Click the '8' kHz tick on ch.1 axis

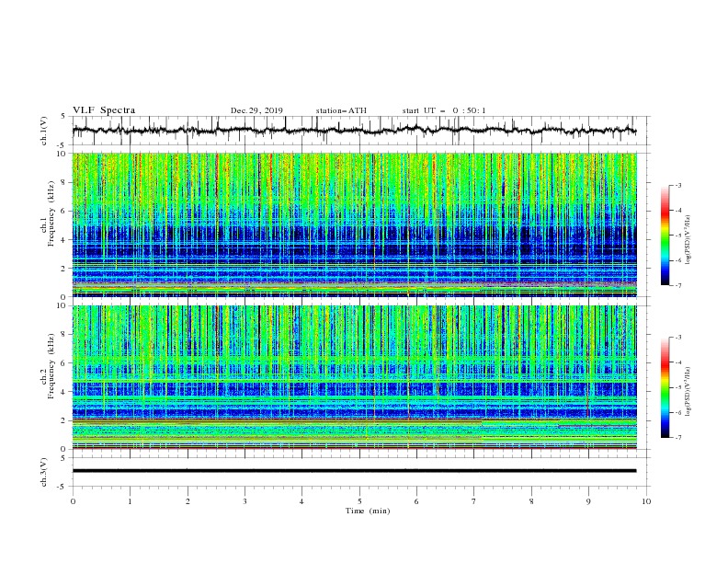click(64, 182)
